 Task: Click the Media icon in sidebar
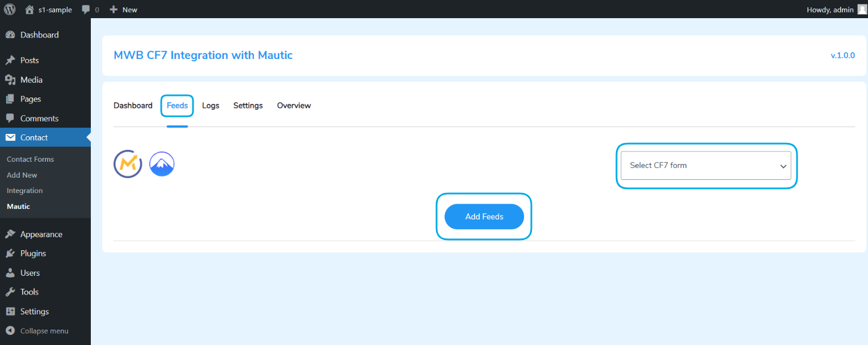click(x=10, y=80)
